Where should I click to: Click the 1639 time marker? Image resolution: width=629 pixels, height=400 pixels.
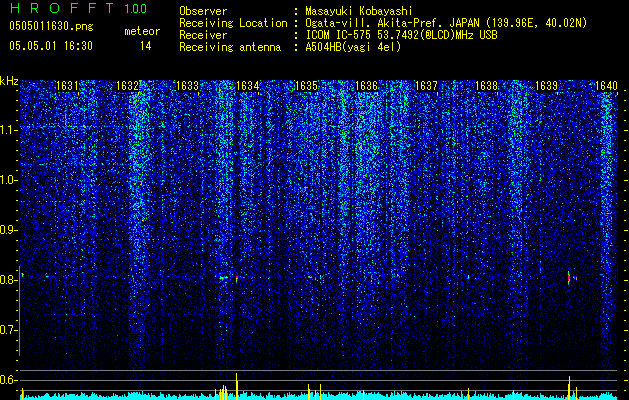tap(546, 86)
